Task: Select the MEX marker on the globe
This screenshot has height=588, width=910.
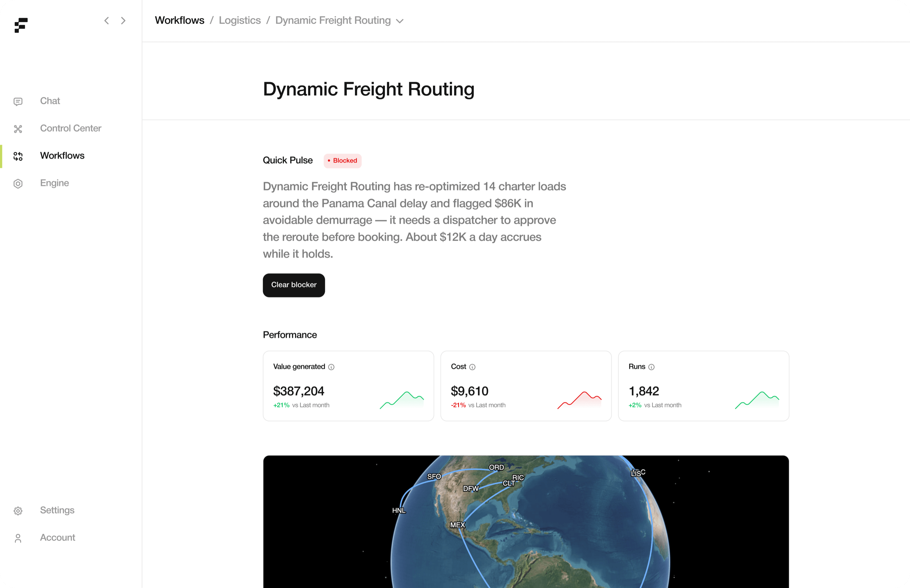Action: [458, 525]
